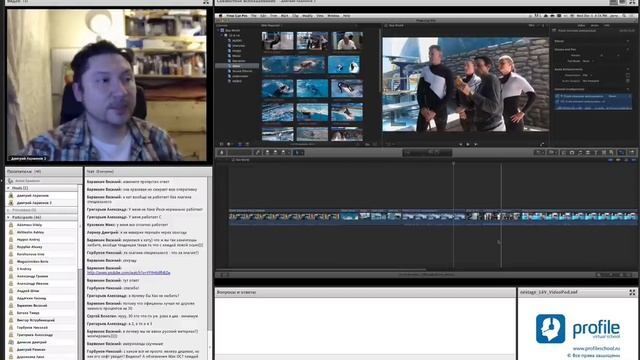The height and width of the screenshot is (360, 640).
Task: Toggle solo in the timeline
Action: tap(626, 160)
